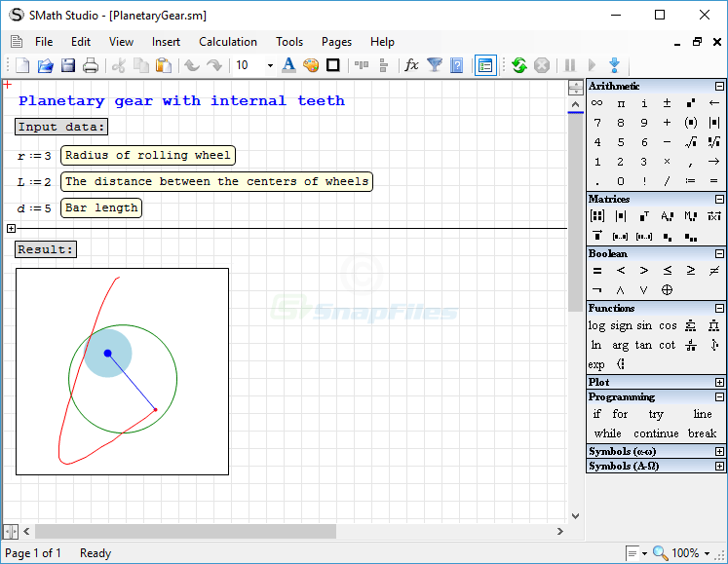Print the worksheet using the printer icon
728x564 pixels.
coord(91,65)
